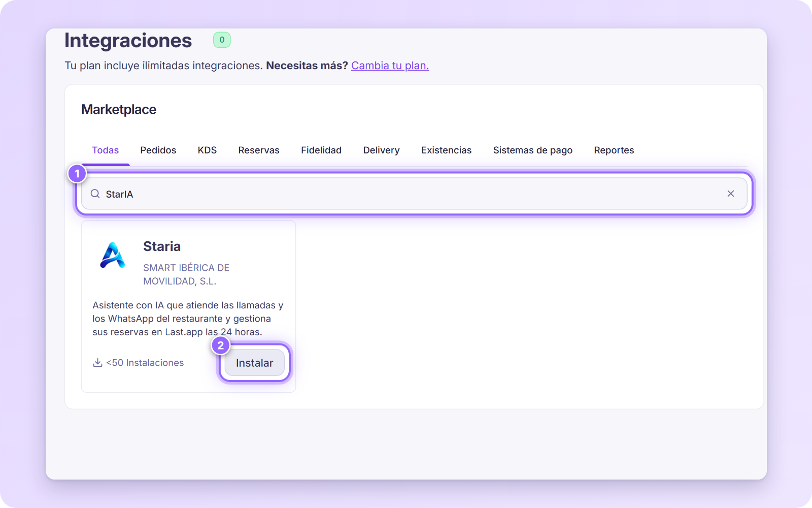The width and height of the screenshot is (812, 508).
Task: Install the Staria integration
Action: (x=254, y=363)
